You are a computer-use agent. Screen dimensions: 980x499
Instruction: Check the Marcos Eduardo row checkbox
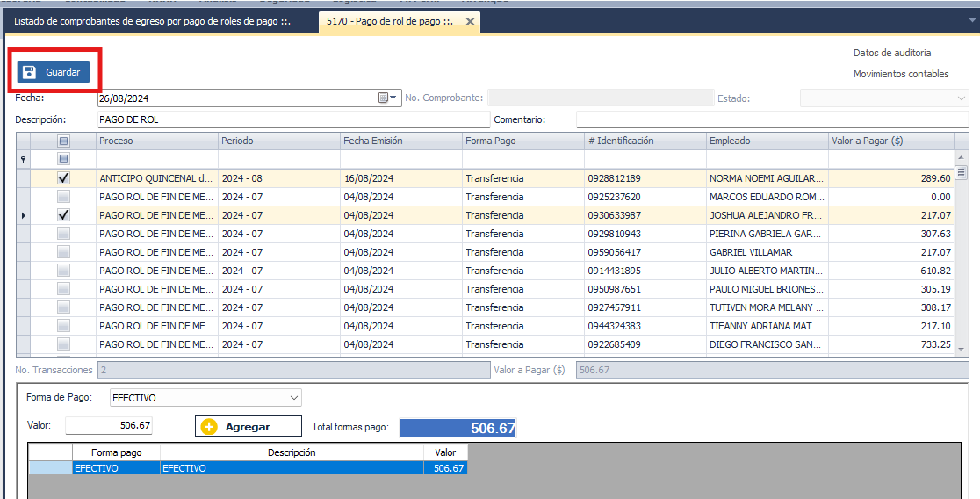[x=63, y=197]
